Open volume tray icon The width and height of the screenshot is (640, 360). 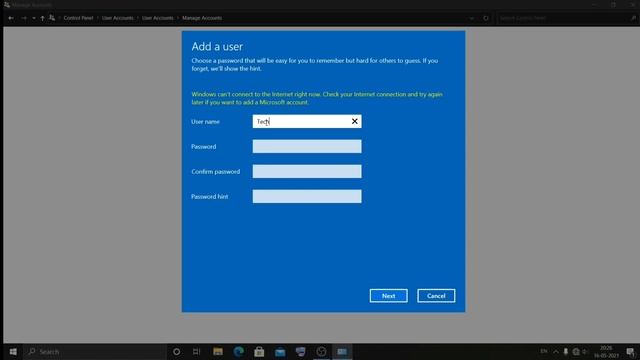pyautogui.click(x=585, y=351)
